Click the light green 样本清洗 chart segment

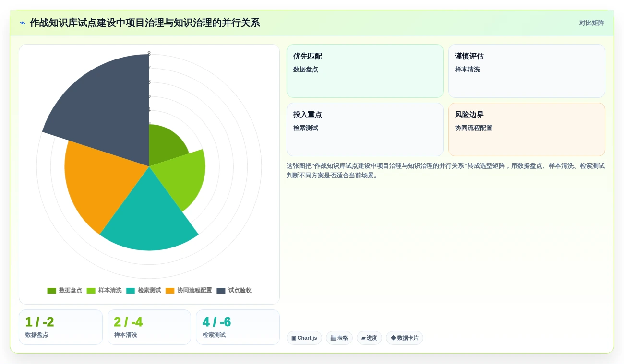[182, 177]
